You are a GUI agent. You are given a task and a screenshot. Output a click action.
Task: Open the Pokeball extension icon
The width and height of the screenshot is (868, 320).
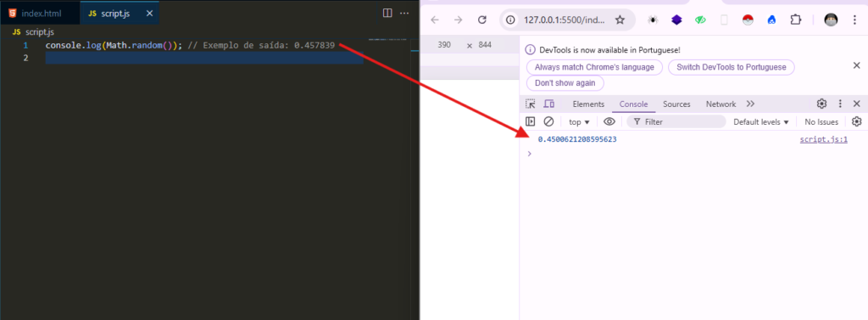click(748, 20)
